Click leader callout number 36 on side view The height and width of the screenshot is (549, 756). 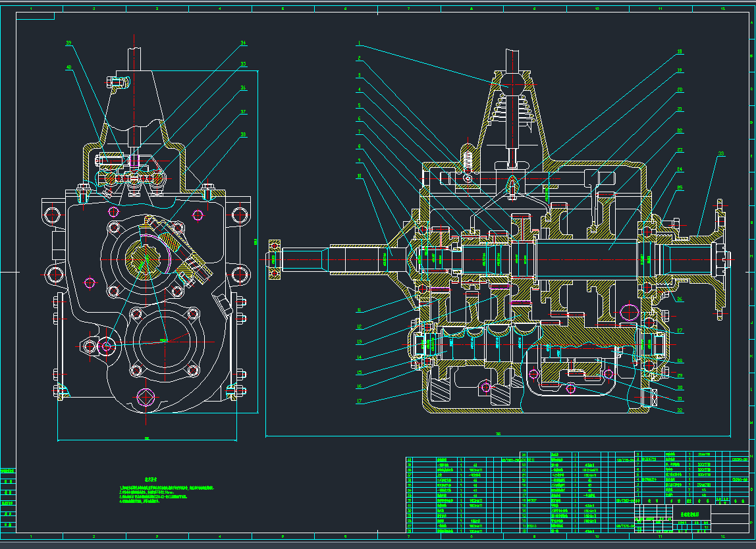coord(243,88)
